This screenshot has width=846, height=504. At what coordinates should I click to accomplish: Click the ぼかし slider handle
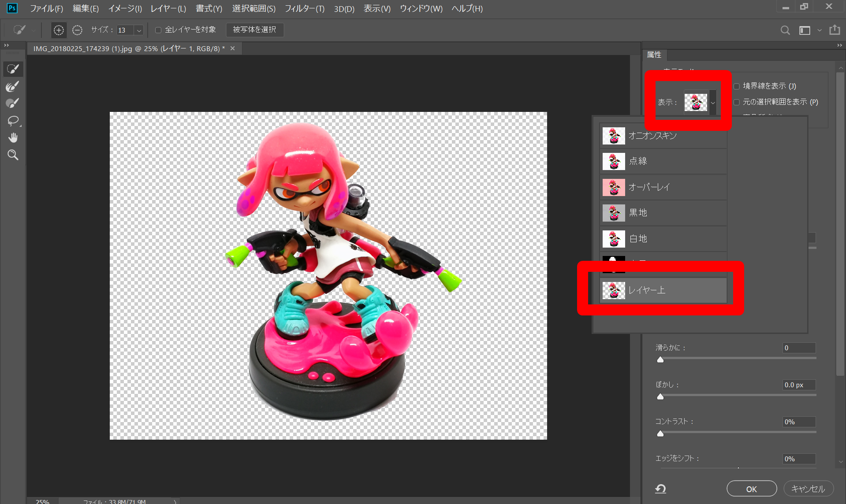tap(660, 397)
